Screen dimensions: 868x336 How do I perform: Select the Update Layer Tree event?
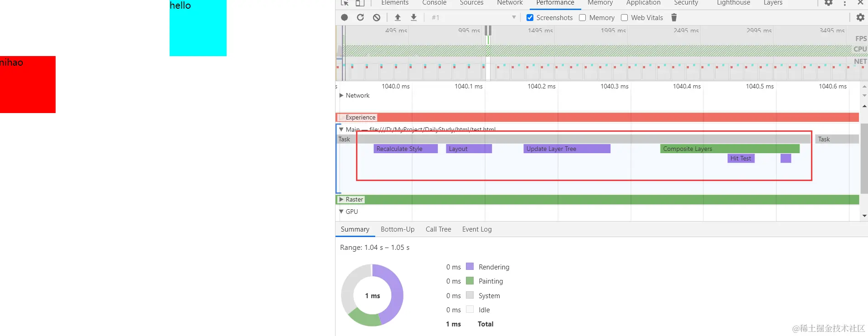pos(567,149)
